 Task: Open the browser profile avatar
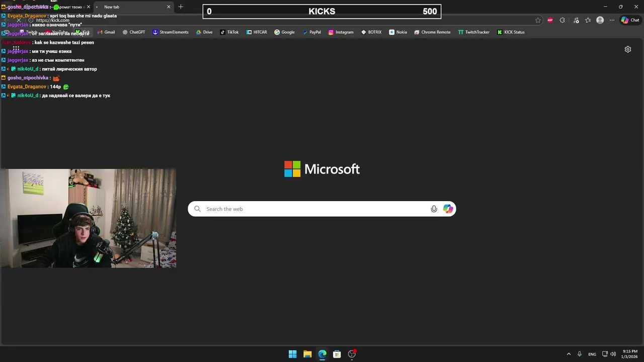600,20
